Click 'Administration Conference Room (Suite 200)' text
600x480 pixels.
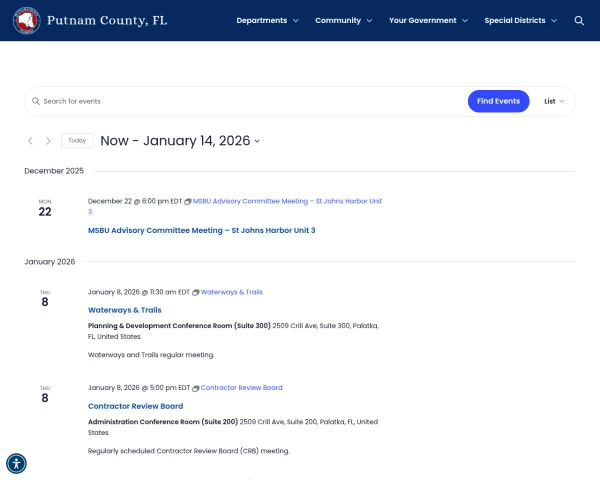click(163, 422)
